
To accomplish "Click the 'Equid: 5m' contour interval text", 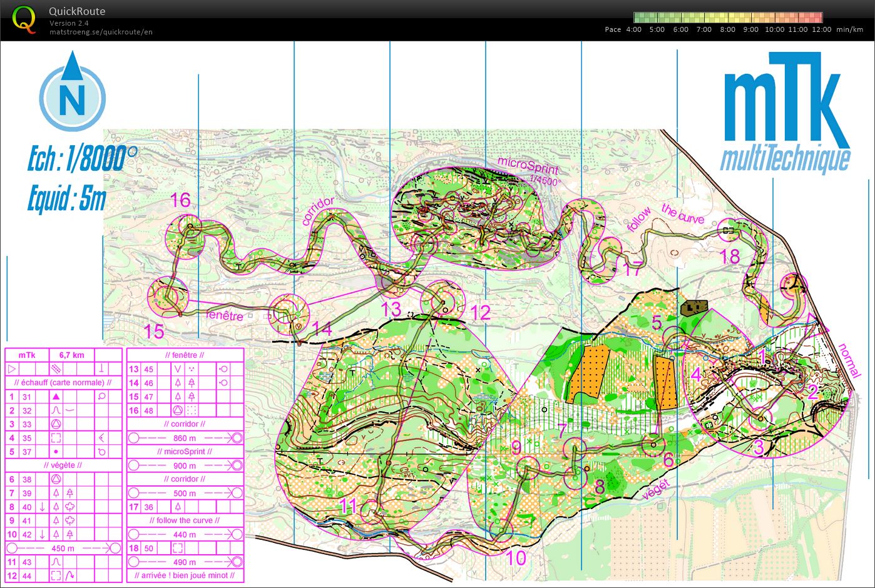I will pyautogui.click(x=67, y=200).
